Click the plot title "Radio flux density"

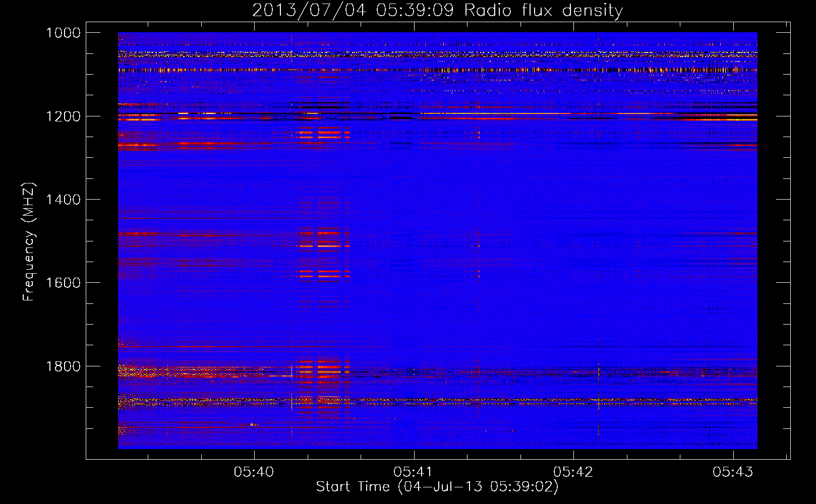(544, 11)
